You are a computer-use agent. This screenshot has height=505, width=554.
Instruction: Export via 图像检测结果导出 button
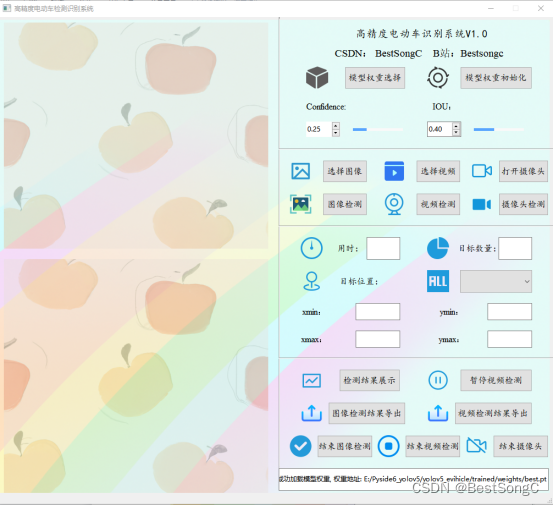click(x=366, y=413)
